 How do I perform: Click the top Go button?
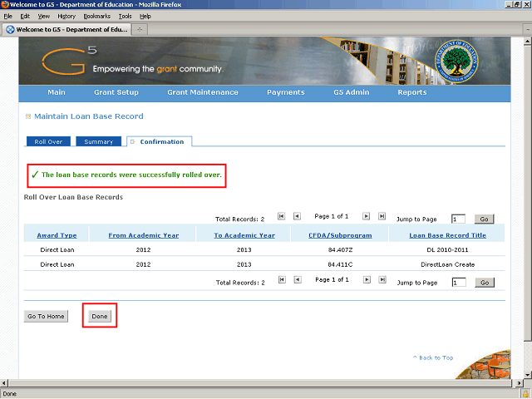(x=484, y=219)
